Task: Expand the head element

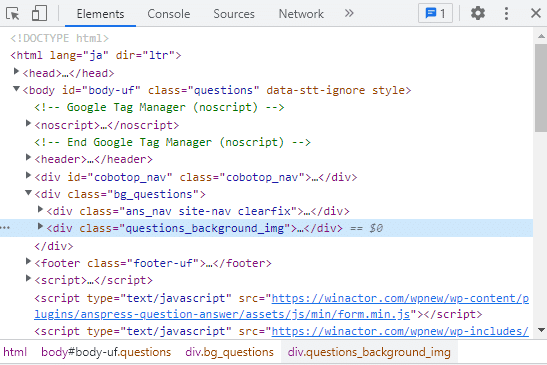Action: (16, 72)
